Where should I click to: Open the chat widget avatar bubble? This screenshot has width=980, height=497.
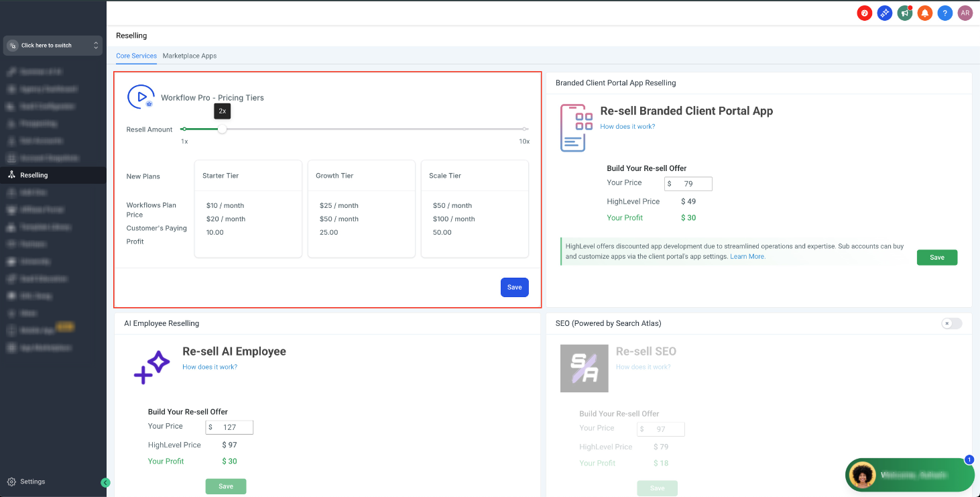[x=862, y=475]
